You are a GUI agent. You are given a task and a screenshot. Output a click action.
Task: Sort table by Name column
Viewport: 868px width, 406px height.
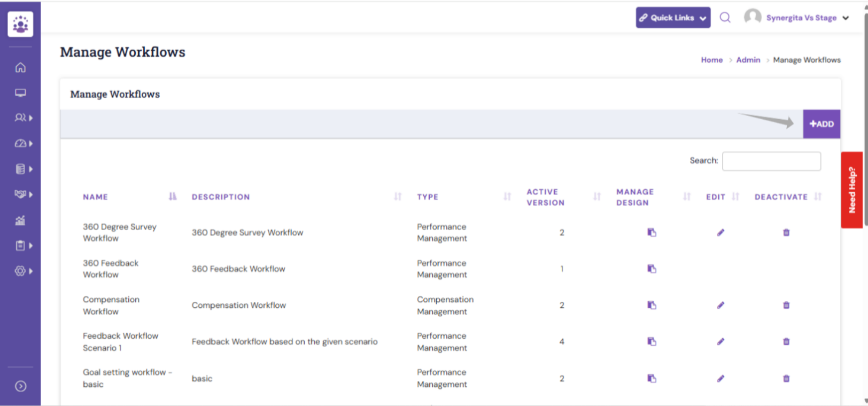pos(129,197)
